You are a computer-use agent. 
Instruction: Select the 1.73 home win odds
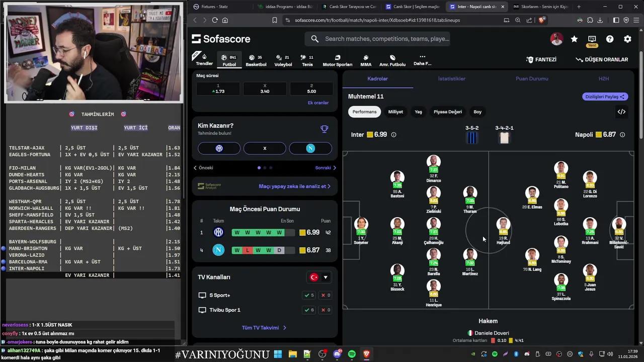pyautogui.click(x=218, y=88)
